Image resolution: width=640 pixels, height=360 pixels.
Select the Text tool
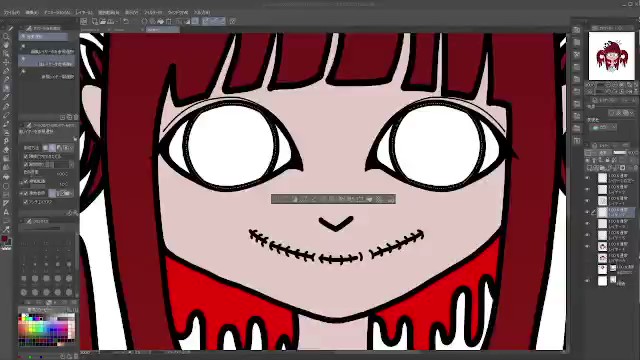click(x=6, y=212)
